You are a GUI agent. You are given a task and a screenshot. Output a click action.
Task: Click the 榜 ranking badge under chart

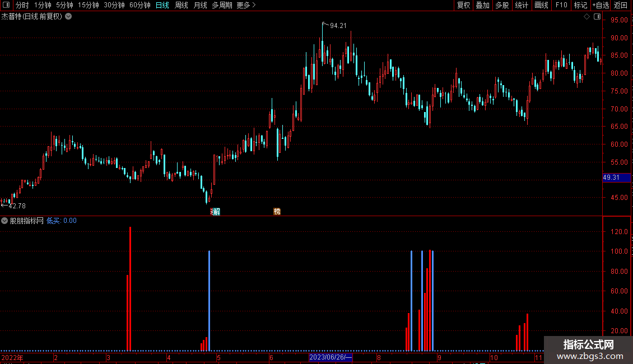[277, 212]
